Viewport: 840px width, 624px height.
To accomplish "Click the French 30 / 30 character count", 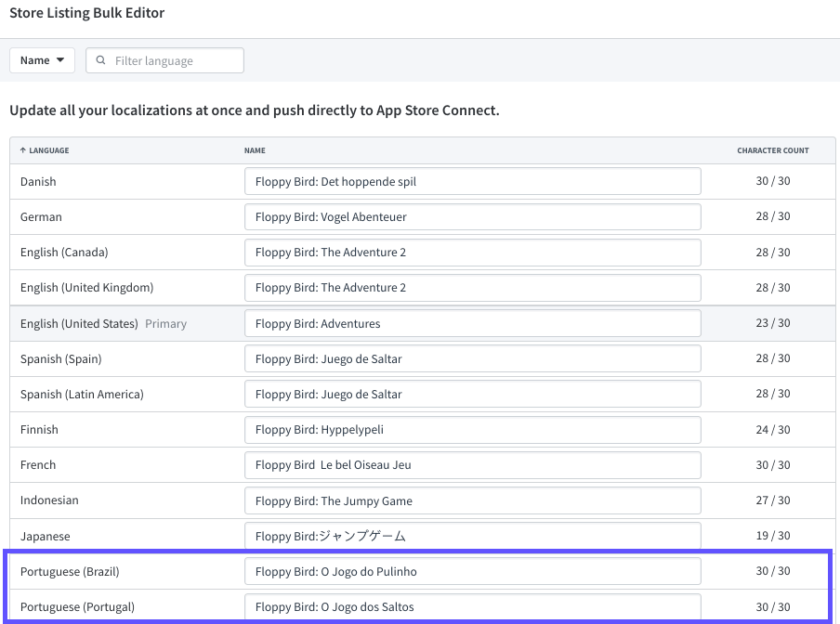I will pyautogui.click(x=772, y=464).
